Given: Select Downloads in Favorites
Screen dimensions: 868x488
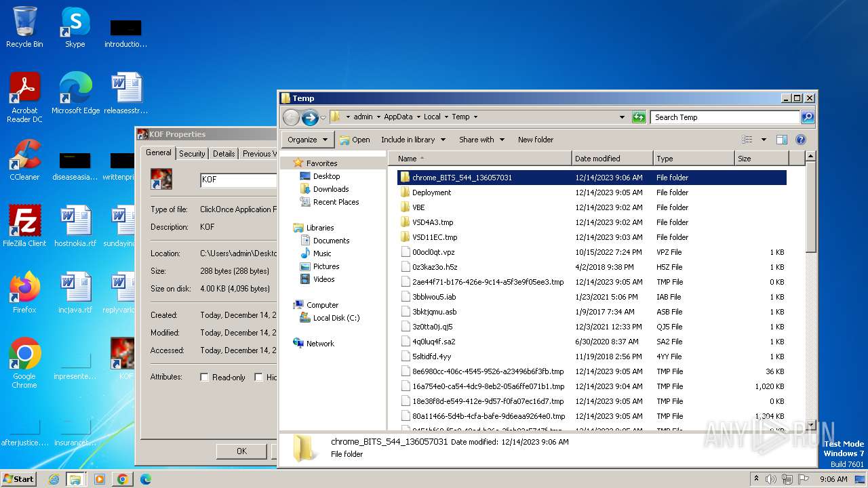Looking at the screenshot, I should (331, 189).
